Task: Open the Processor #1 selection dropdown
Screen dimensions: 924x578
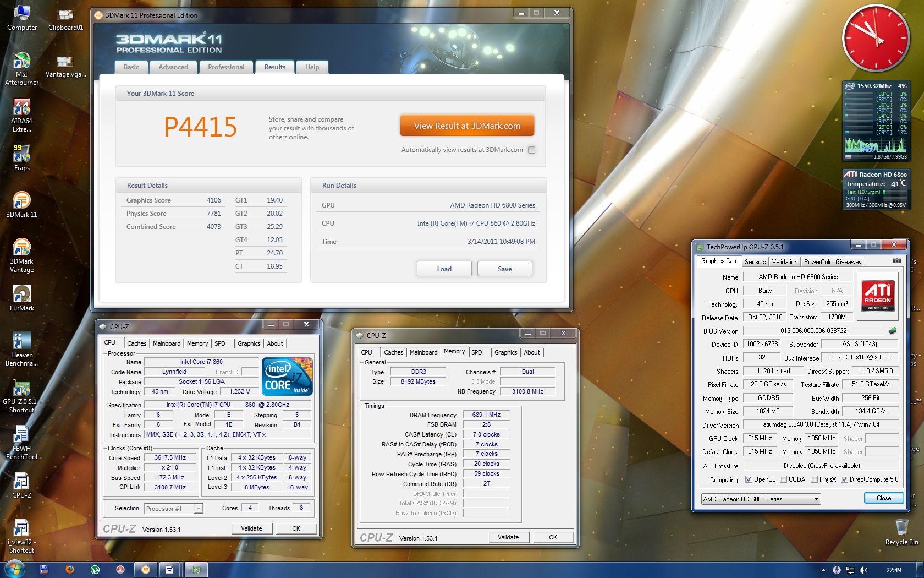Action: pos(174,509)
